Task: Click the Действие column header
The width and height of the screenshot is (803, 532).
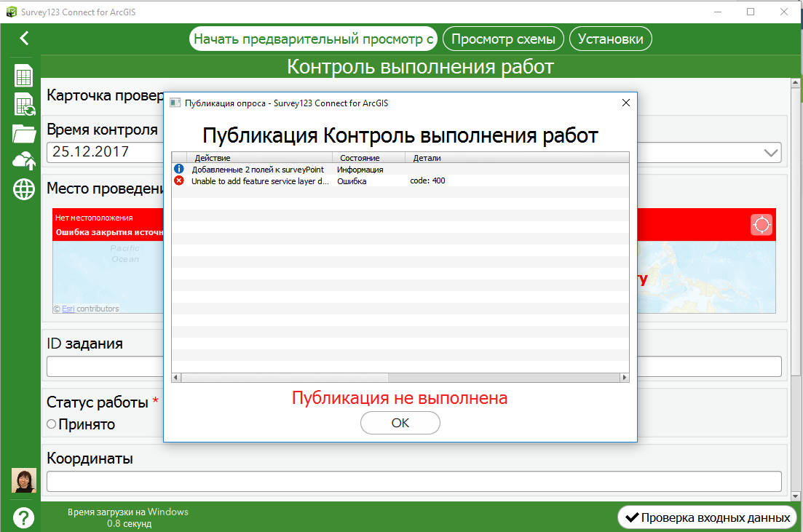Action: 260,158
